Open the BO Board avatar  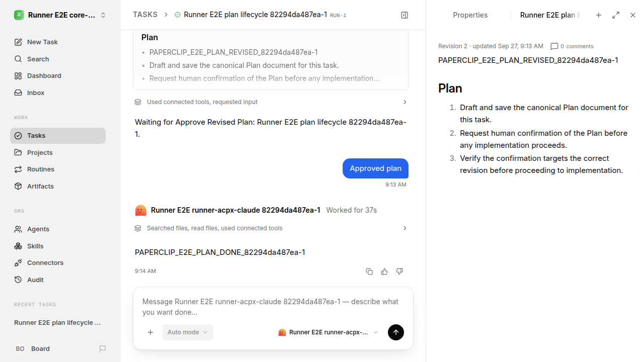tap(20, 349)
